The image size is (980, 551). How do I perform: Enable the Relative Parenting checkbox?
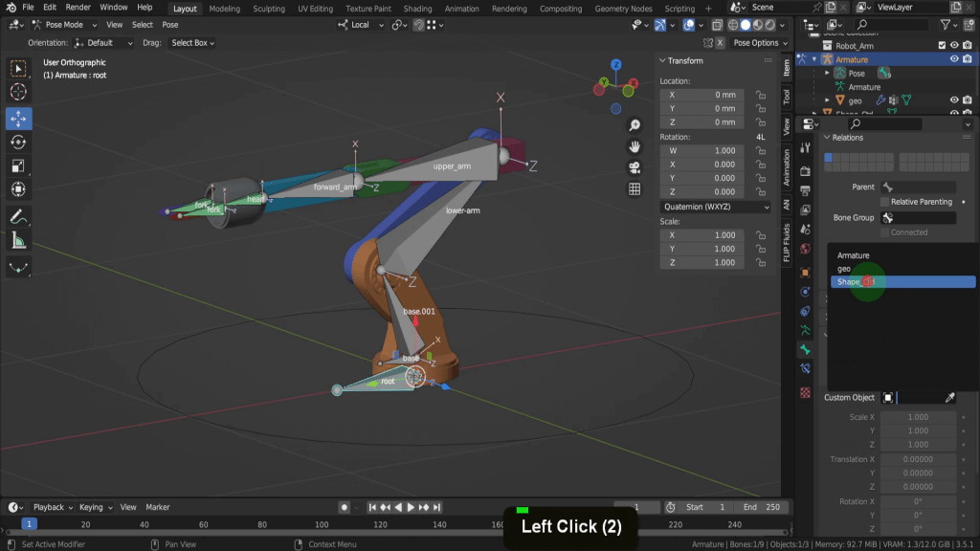(x=885, y=202)
